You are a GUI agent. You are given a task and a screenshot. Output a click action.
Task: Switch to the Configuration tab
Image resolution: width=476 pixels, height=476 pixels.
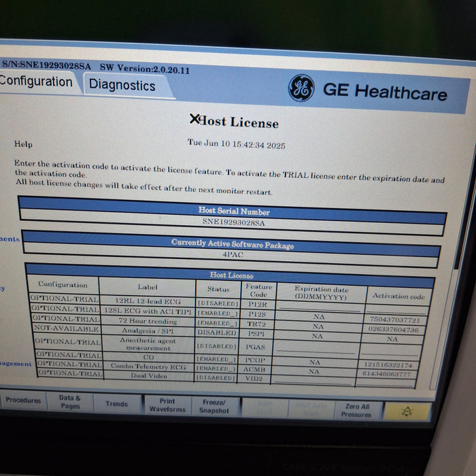pos(36,82)
